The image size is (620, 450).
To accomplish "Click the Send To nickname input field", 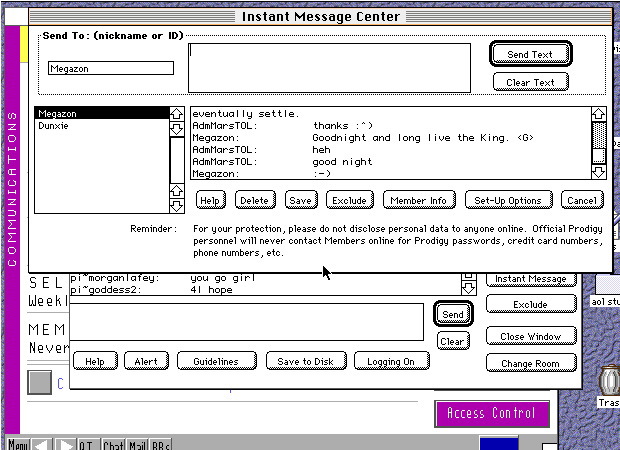I will point(111,68).
